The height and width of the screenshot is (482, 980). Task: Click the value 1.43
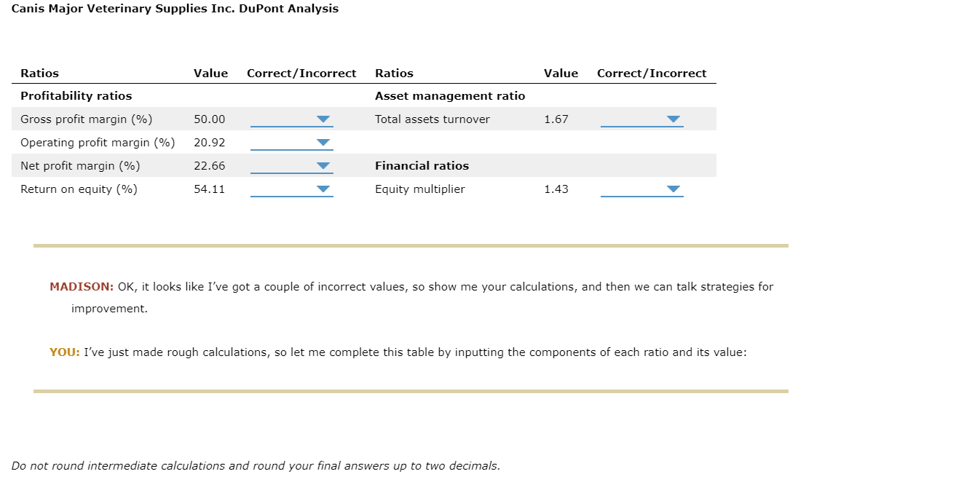click(x=556, y=189)
